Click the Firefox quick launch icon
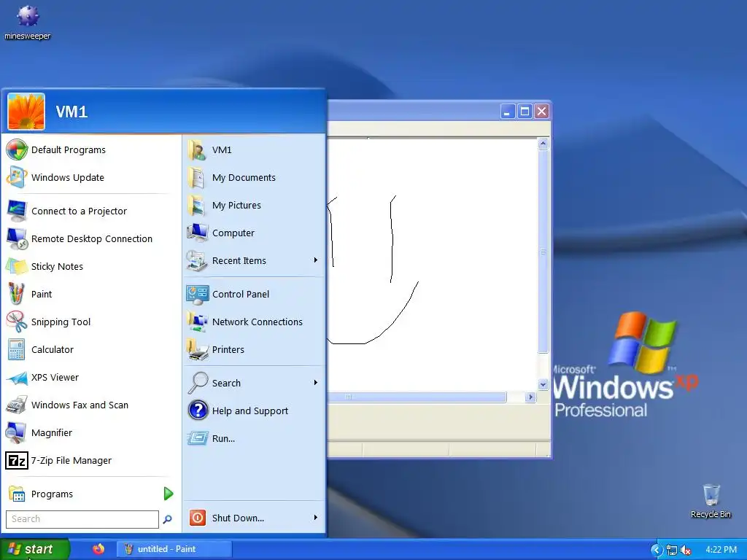This screenshot has width=747, height=560. (x=98, y=549)
